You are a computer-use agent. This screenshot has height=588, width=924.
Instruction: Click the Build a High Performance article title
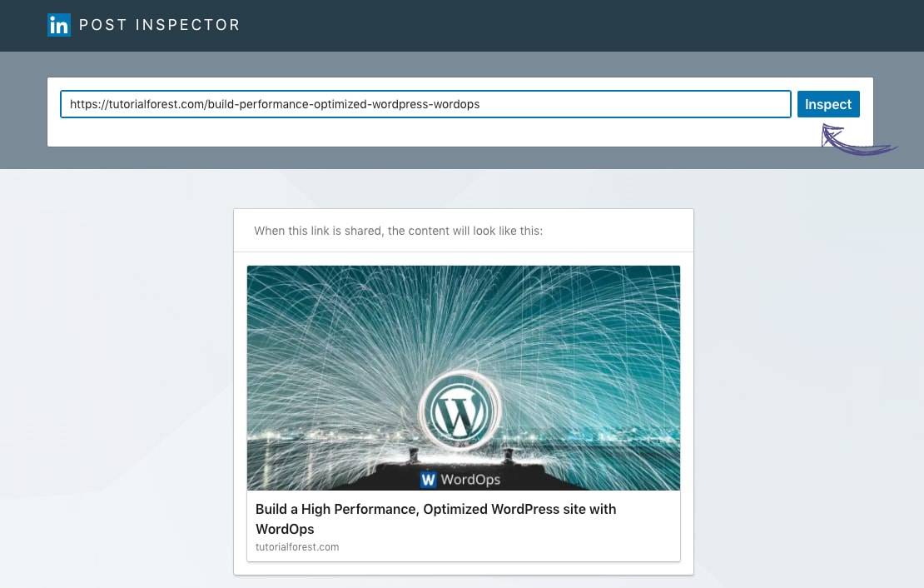click(435, 519)
